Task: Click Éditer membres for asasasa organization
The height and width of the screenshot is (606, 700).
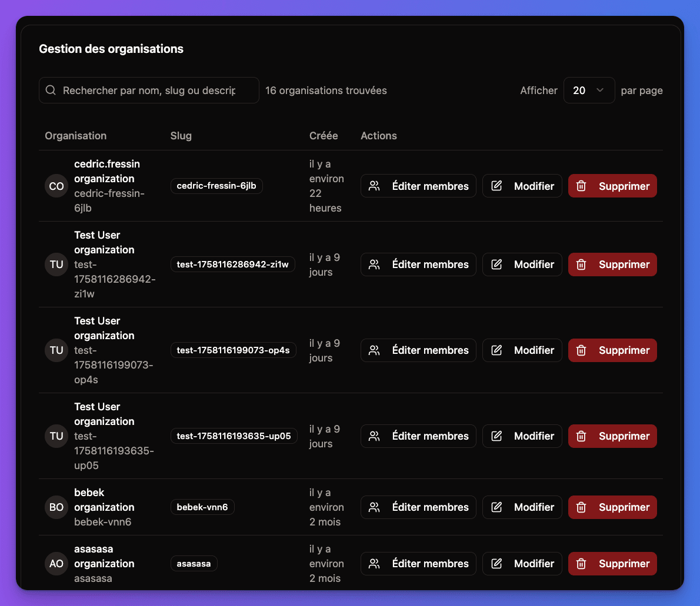Action: 418,564
